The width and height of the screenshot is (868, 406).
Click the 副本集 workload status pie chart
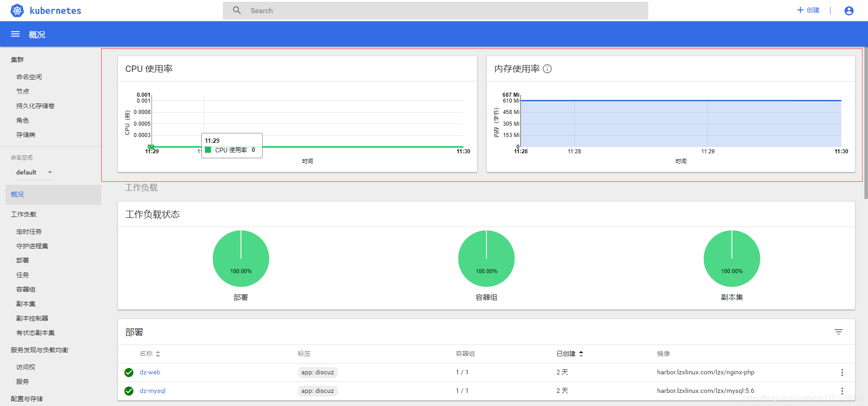[x=732, y=259]
